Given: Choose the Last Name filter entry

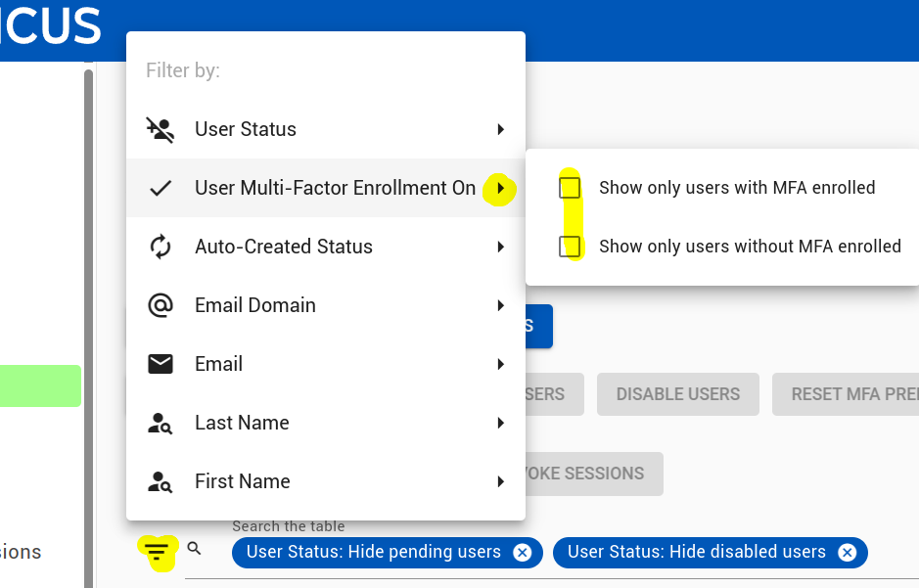Looking at the screenshot, I should tap(326, 423).
